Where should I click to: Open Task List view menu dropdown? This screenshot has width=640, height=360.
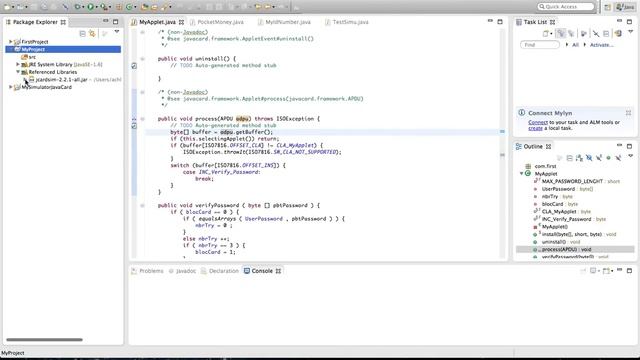tap(631, 31)
